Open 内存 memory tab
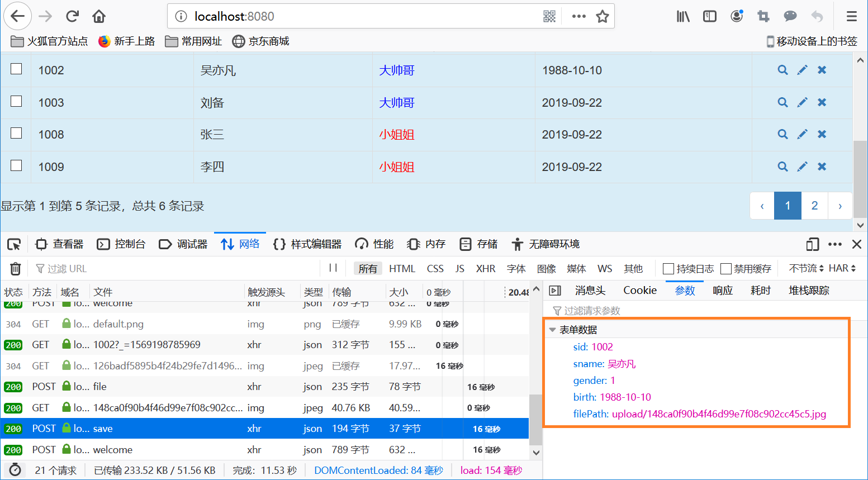This screenshot has height=480, width=868. (426, 244)
